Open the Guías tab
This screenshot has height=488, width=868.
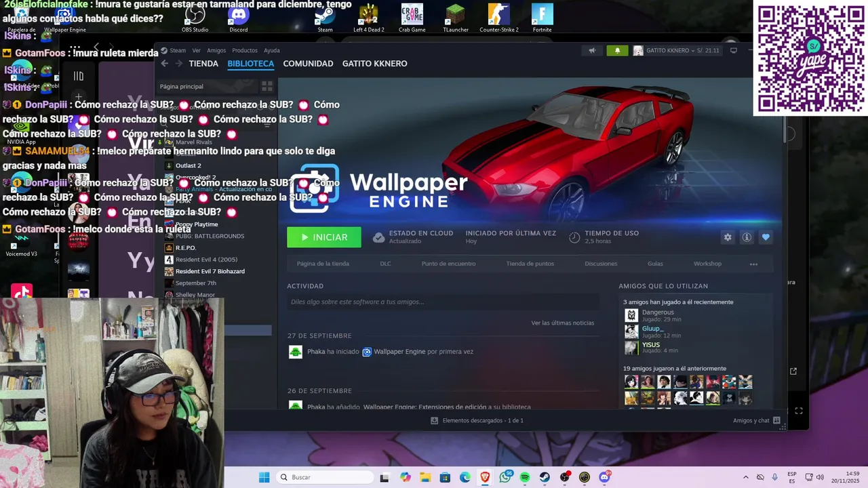tap(655, 264)
